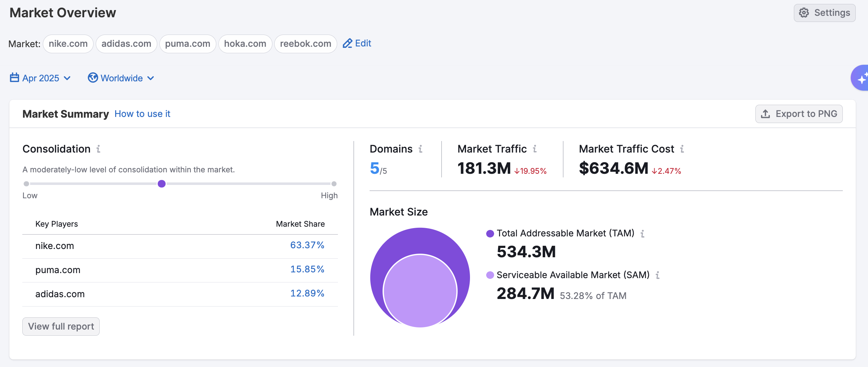
Task: Click puma.com market share 15.85%
Action: pyautogui.click(x=307, y=269)
